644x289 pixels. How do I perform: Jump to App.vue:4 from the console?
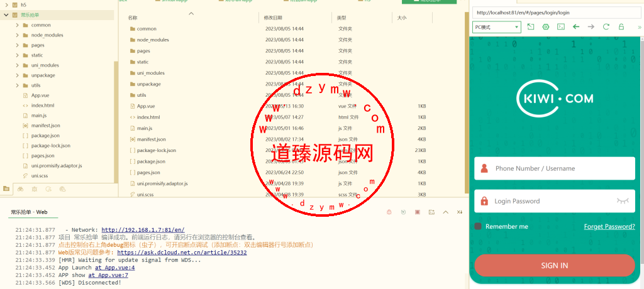click(114, 268)
